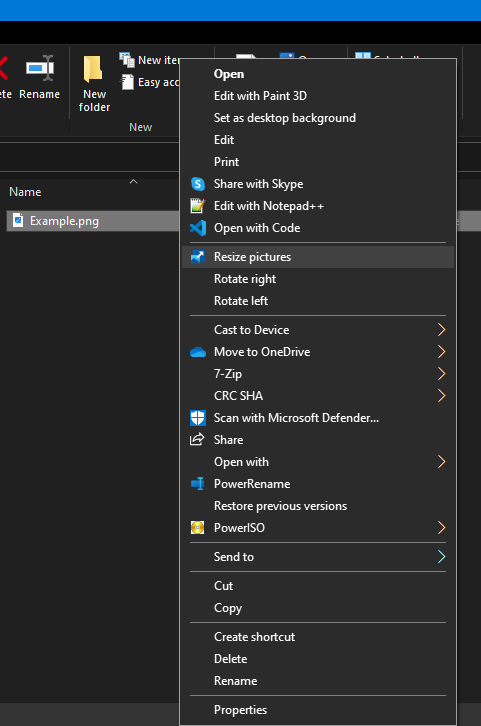Expand the Cast to Device submenu arrow
The width and height of the screenshot is (481, 726).
click(x=441, y=330)
